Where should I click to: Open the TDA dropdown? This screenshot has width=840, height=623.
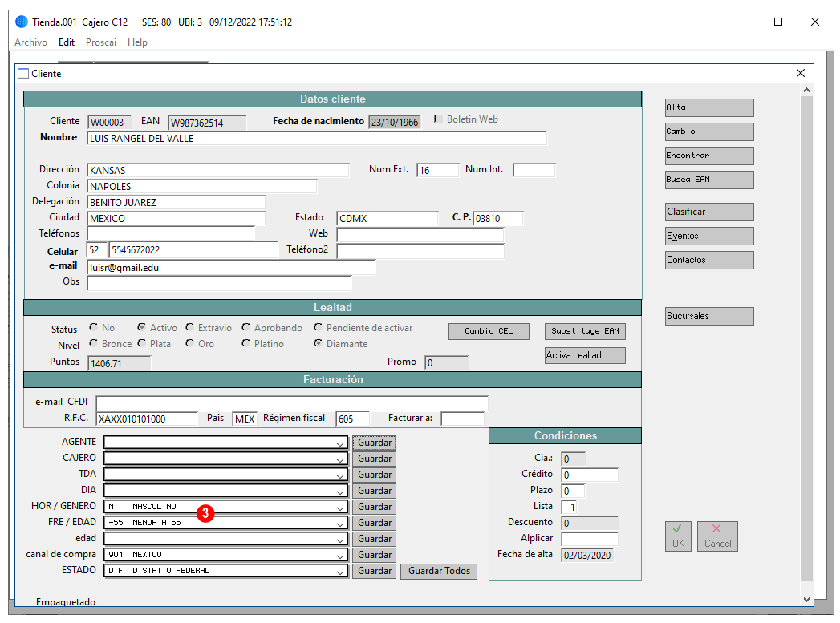pos(340,475)
